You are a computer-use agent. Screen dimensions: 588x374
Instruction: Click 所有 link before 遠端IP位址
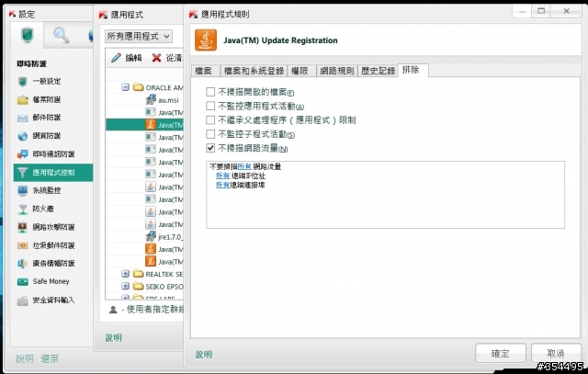click(x=222, y=176)
